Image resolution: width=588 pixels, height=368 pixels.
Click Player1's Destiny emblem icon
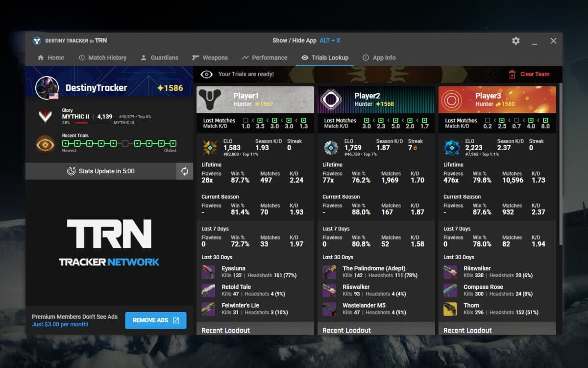pyautogui.click(x=209, y=100)
